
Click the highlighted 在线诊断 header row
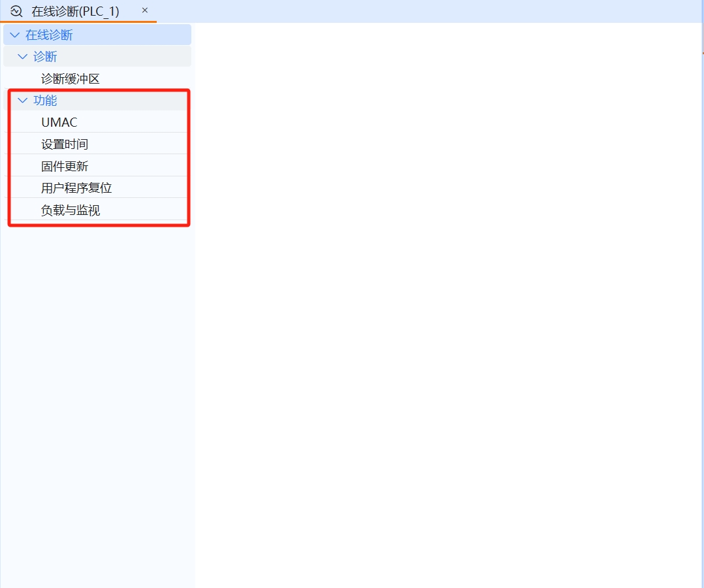point(97,34)
